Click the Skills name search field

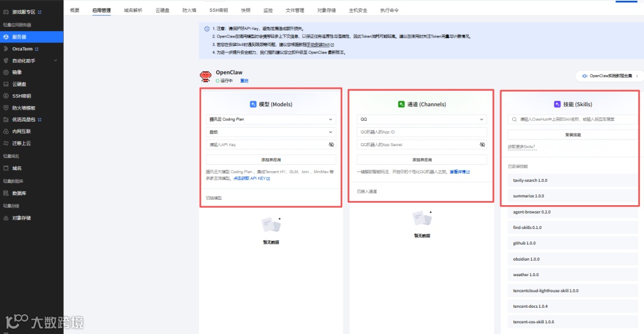[573, 119]
